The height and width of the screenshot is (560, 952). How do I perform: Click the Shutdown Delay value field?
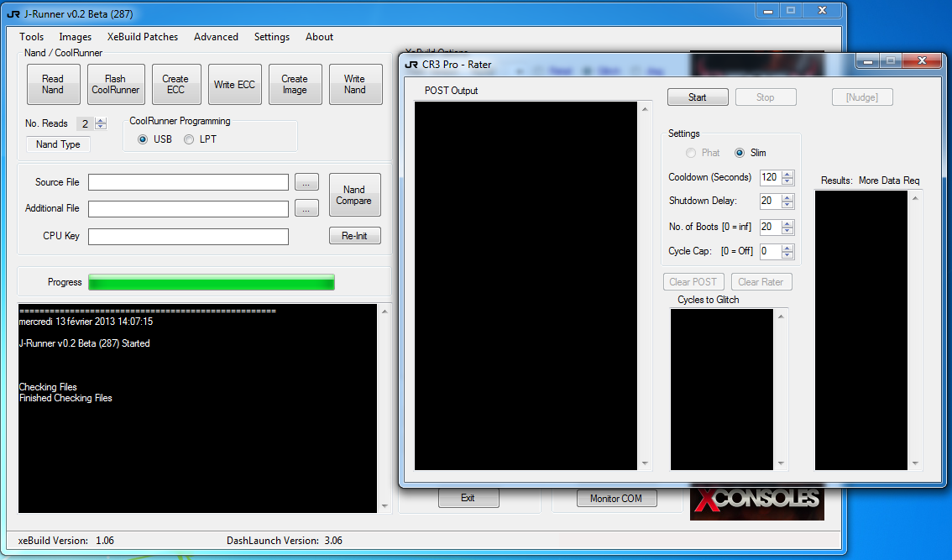[x=771, y=201]
